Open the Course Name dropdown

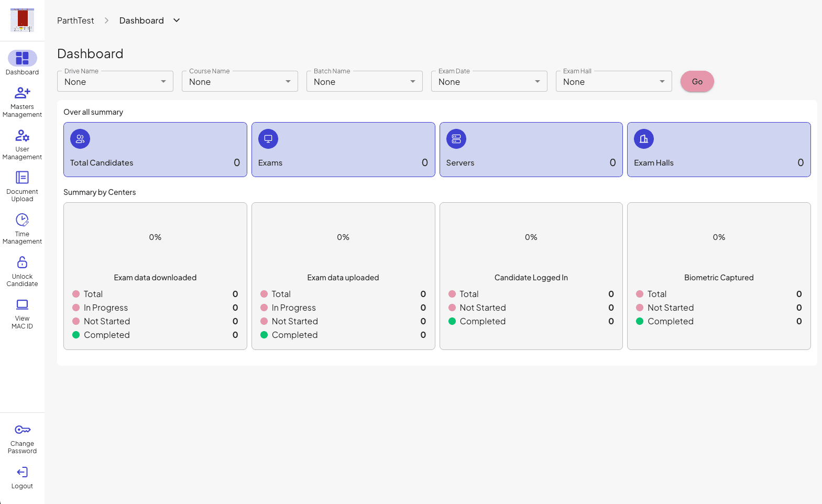240,81
